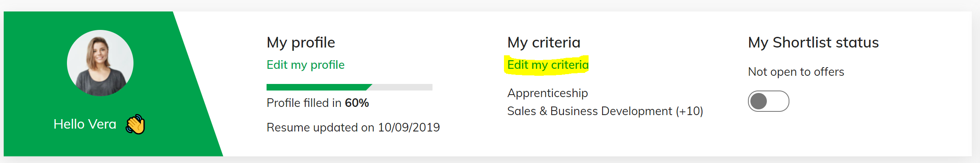Click the gray knob of the offers switch
The image size is (980, 163).
point(759,101)
